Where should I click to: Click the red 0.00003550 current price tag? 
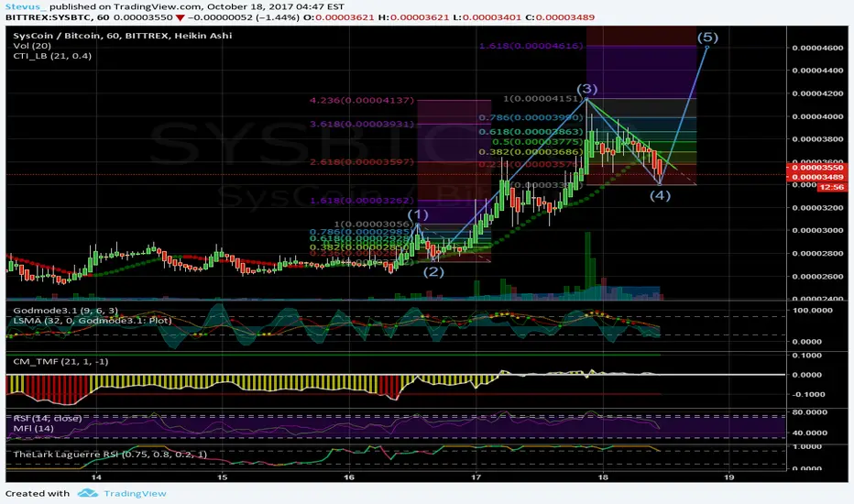click(816, 168)
